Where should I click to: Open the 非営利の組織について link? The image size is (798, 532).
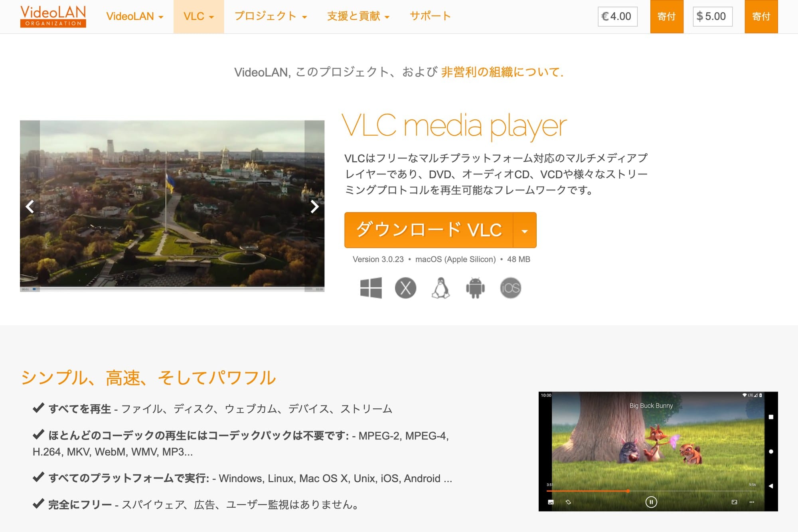502,72
